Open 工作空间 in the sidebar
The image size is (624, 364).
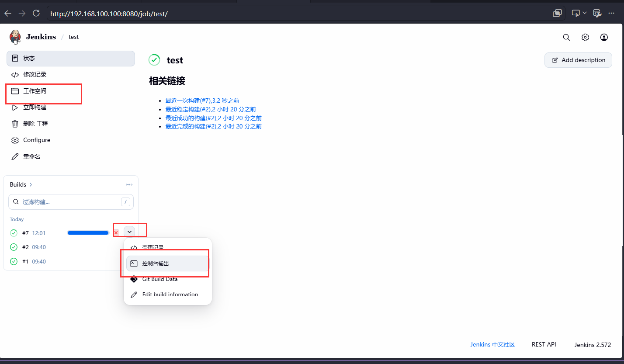tap(71, 91)
